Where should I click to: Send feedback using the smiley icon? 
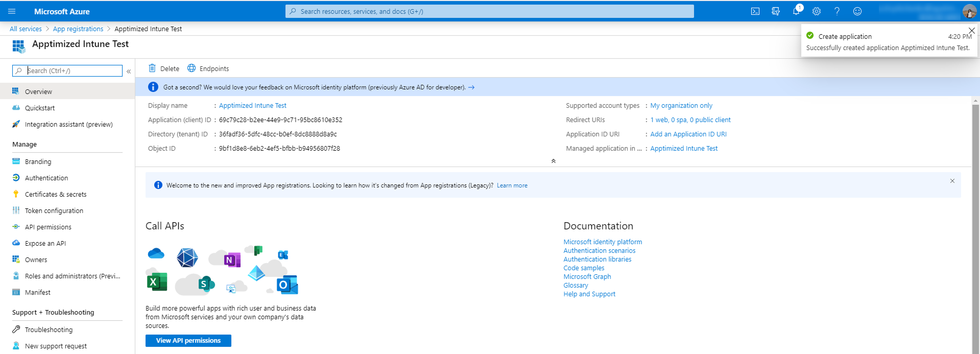point(857,11)
